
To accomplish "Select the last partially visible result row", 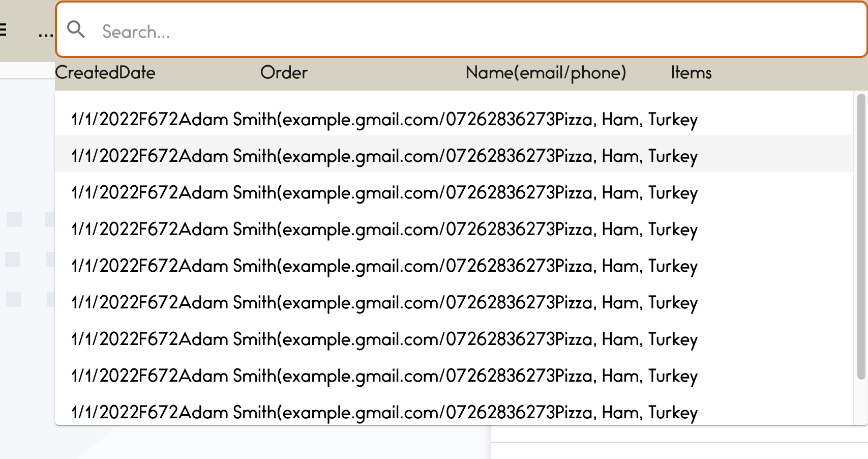I will (454, 410).
